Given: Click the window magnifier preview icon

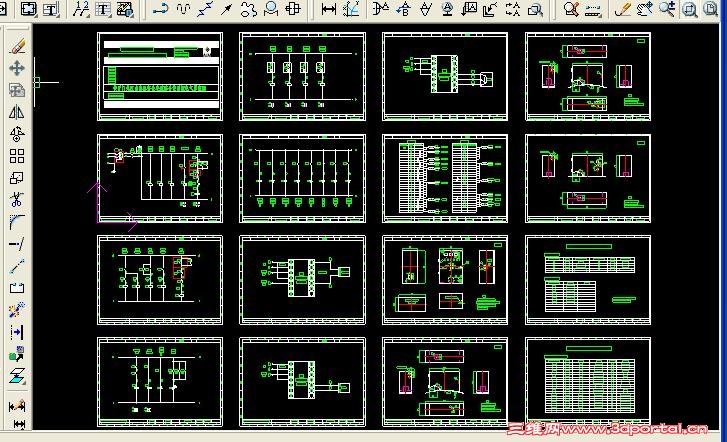Looking at the screenshot, I should click(535, 9).
